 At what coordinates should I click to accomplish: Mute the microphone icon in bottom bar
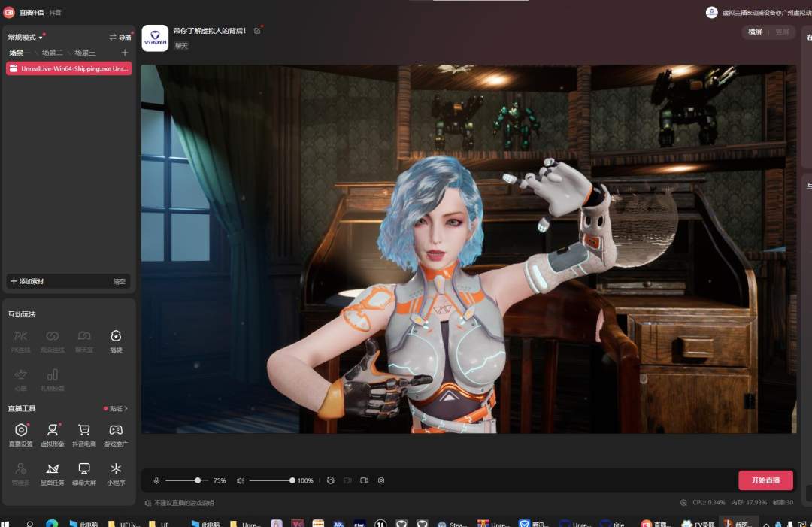click(x=156, y=480)
